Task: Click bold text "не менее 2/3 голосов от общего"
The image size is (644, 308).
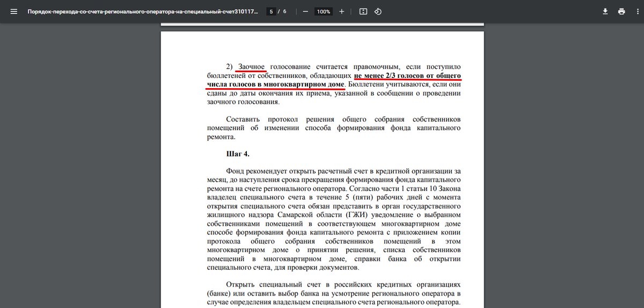Action: [407, 76]
